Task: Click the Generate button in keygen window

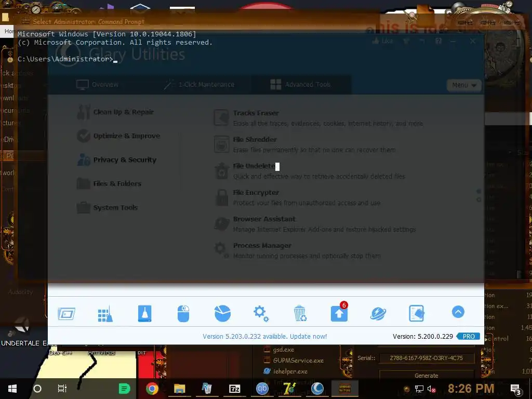Action: (426, 375)
